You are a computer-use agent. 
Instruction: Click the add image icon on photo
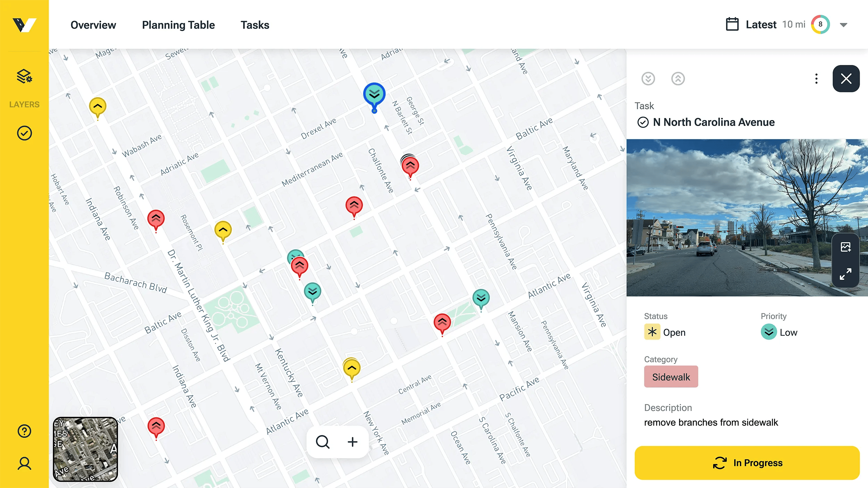pyautogui.click(x=845, y=247)
